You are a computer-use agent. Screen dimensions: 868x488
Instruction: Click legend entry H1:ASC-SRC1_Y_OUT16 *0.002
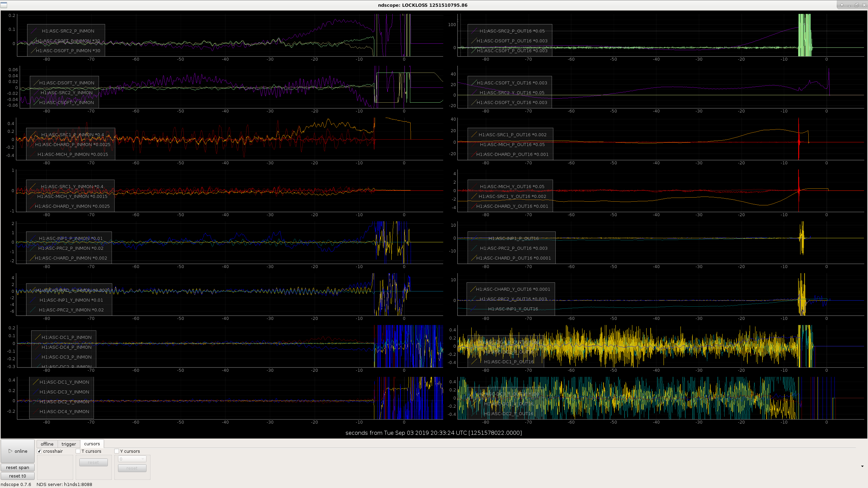[512, 196]
